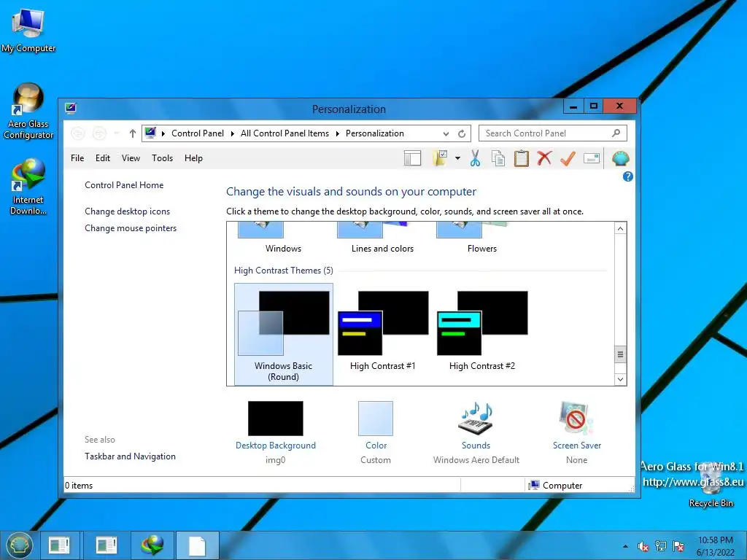
Task: Click the network tray icon
Action: pyautogui.click(x=661, y=546)
